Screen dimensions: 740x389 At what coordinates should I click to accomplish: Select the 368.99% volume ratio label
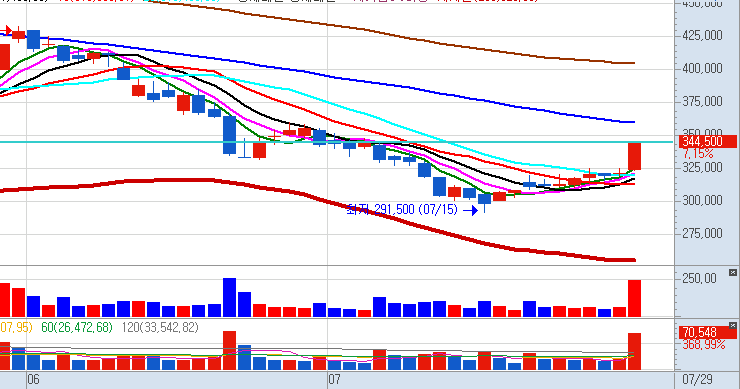click(703, 345)
